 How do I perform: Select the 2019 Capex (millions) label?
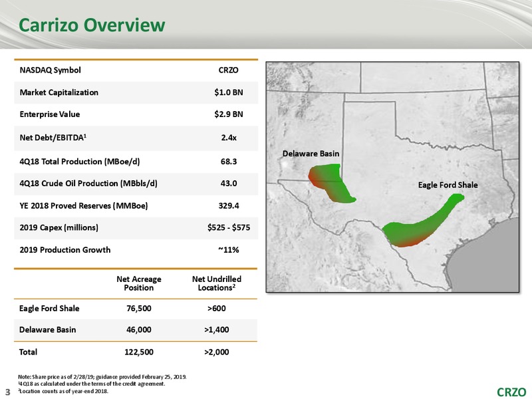tap(59, 227)
